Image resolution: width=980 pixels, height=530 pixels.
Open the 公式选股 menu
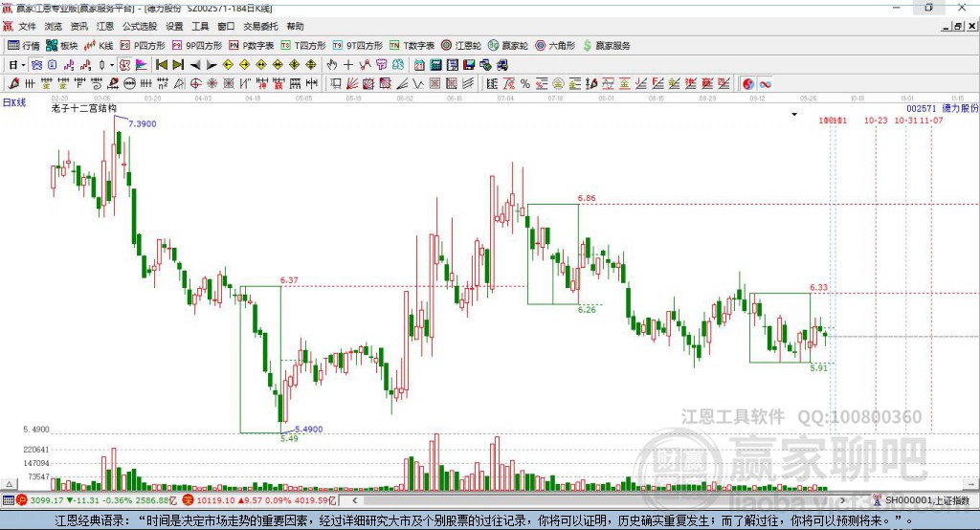point(140,26)
